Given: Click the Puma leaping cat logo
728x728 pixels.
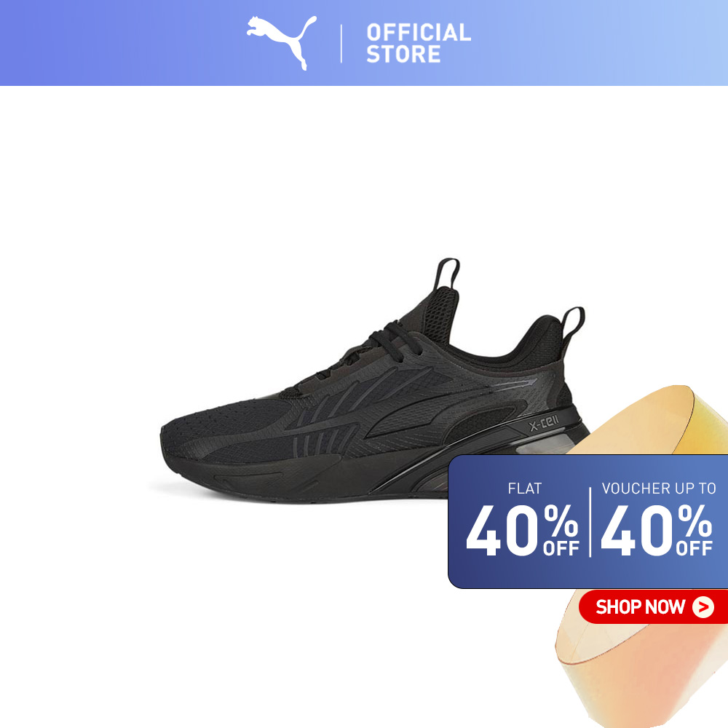Looking at the screenshot, I should (281, 43).
